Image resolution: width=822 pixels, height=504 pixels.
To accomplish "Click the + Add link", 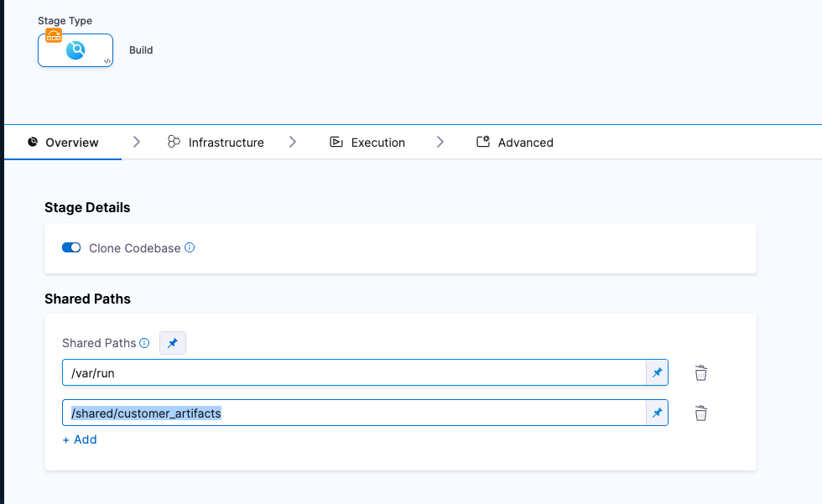I will 80,439.
